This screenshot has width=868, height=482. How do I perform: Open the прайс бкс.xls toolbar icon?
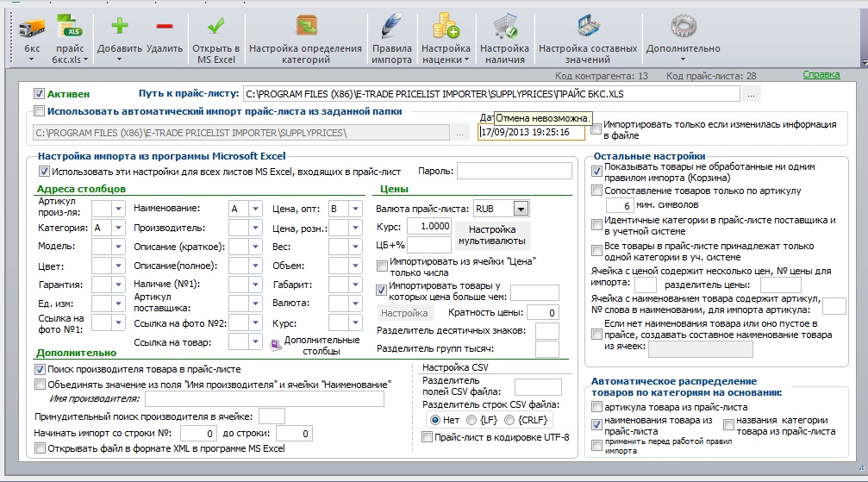point(71,27)
